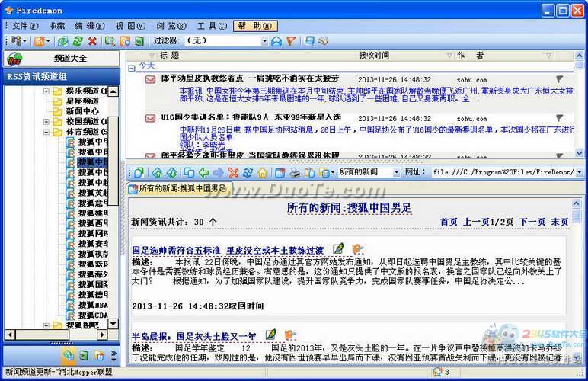Open the 视图 menu
Viewport: 588px width, 381px height.
(x=130, y=26)
